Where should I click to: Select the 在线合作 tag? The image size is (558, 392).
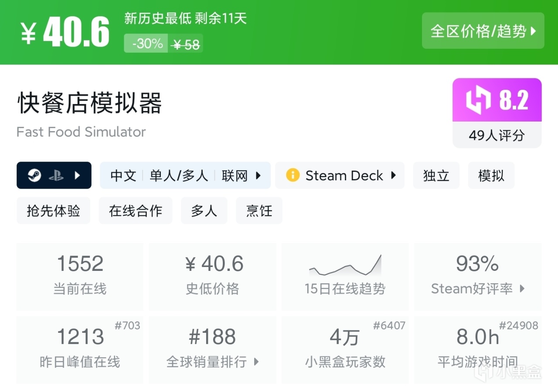[136, 211]
